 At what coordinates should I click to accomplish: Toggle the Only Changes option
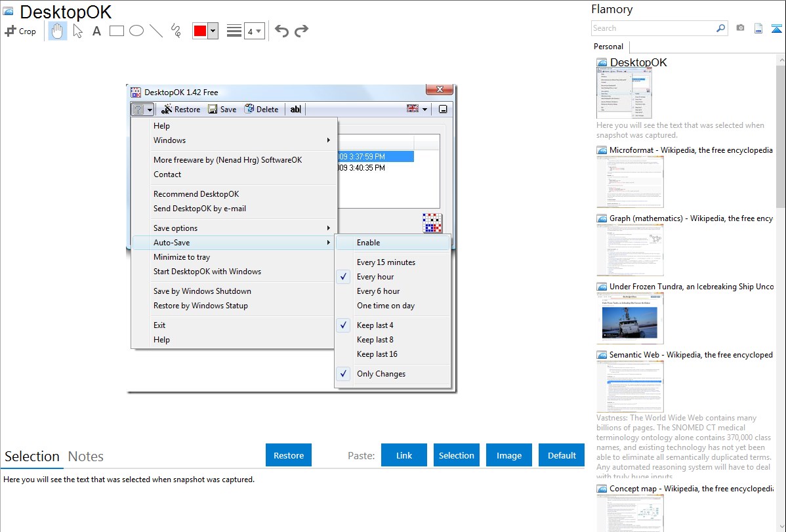pyautogui.click(x=393, y=374)
